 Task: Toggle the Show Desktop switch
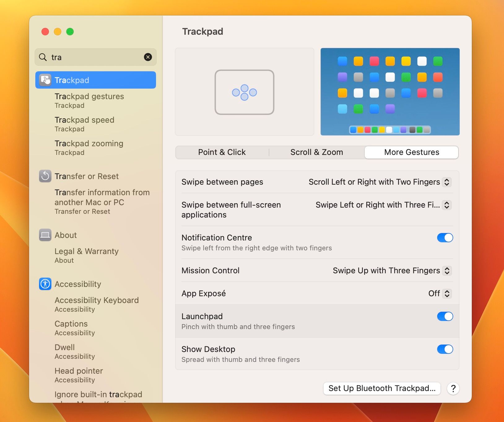tap(445, 349)
